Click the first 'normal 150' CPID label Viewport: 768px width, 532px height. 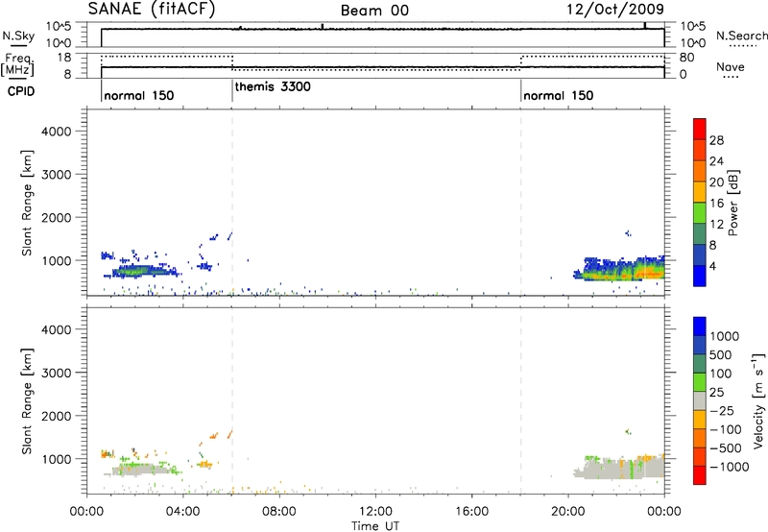[138, 95]
